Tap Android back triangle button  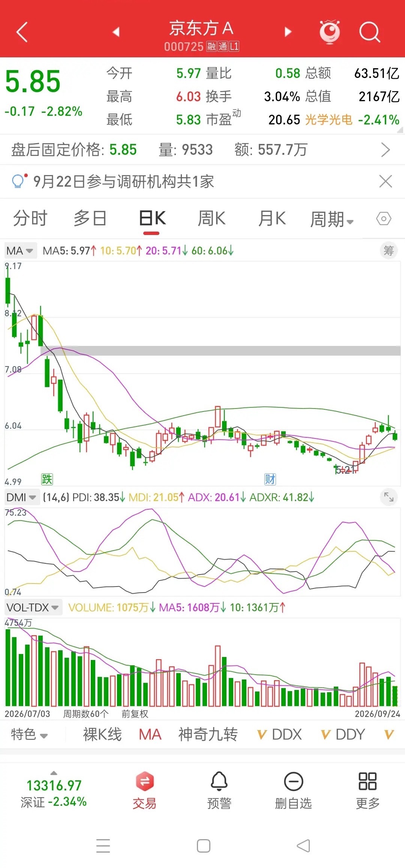point(303,846)
